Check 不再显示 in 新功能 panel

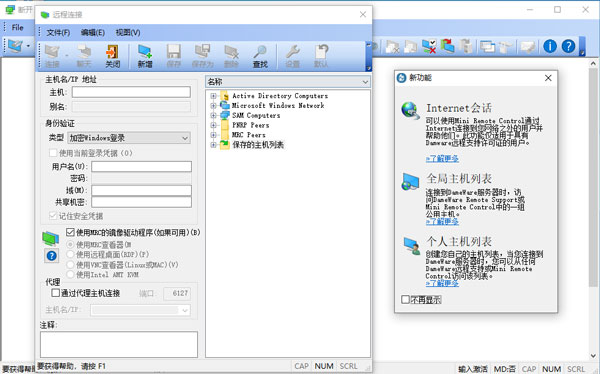[x=405, y=299]
